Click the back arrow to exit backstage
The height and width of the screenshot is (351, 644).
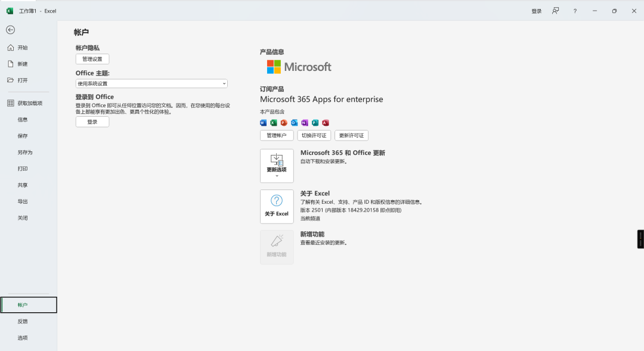11,30
